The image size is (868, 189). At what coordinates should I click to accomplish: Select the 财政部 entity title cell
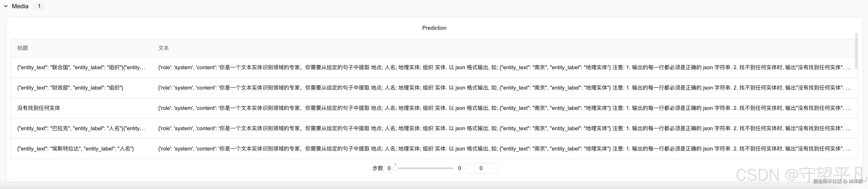pyautogui.click(x=70, y=88)
